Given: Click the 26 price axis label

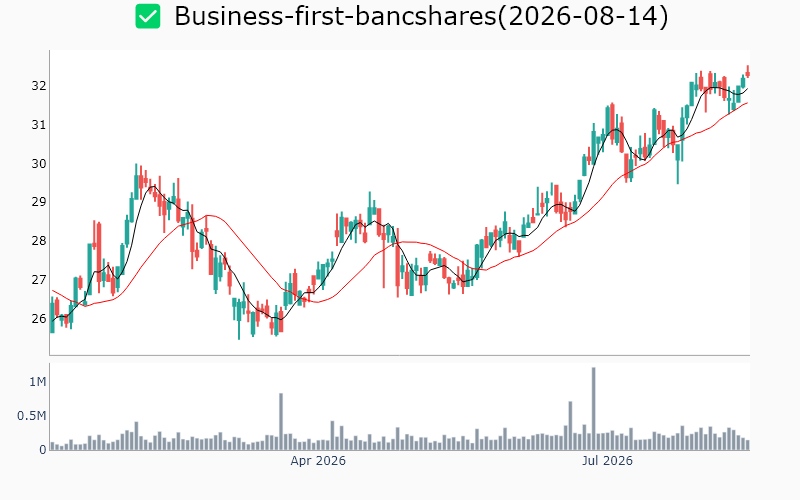Looking at the screenshot, I should point(39,318).
